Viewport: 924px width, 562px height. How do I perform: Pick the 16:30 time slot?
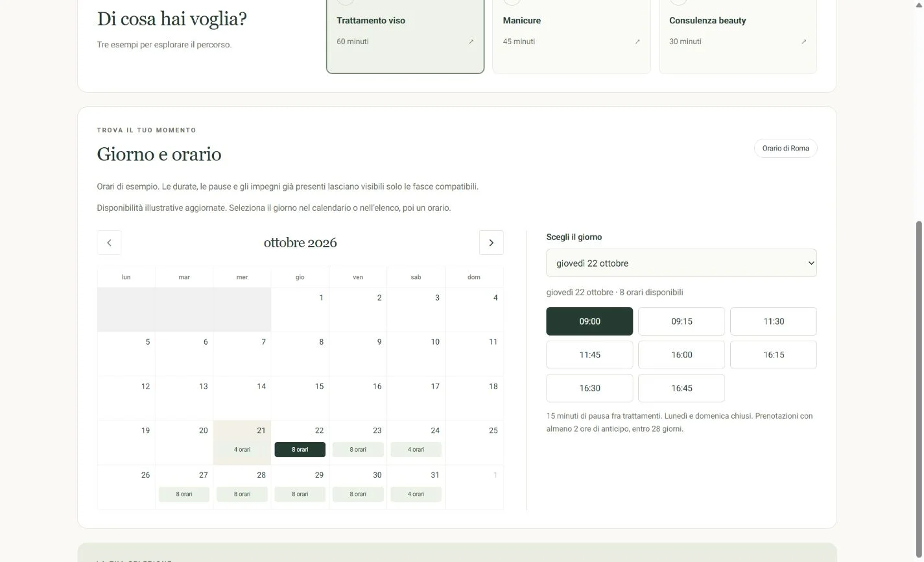click(x=589, y=388)
